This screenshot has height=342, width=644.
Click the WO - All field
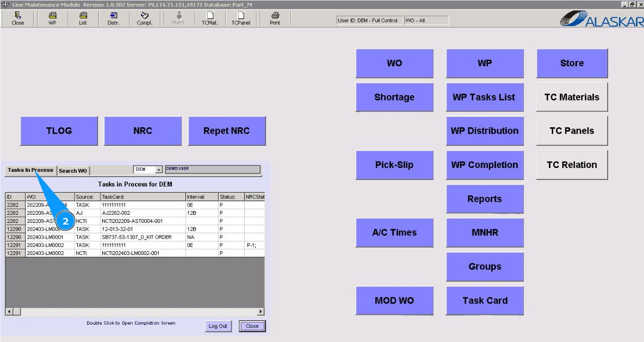[426, 21]
